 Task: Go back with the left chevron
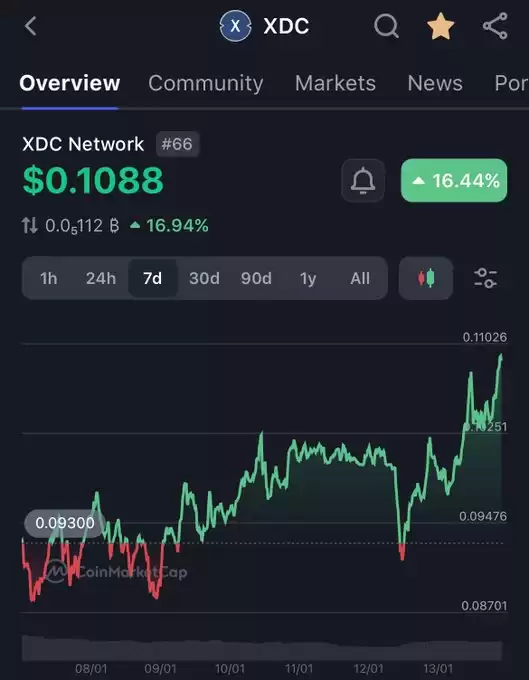[x=30, y=26]
